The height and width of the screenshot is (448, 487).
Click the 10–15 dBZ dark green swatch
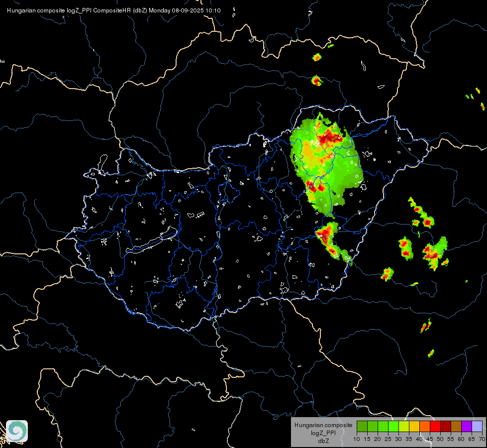362,426
